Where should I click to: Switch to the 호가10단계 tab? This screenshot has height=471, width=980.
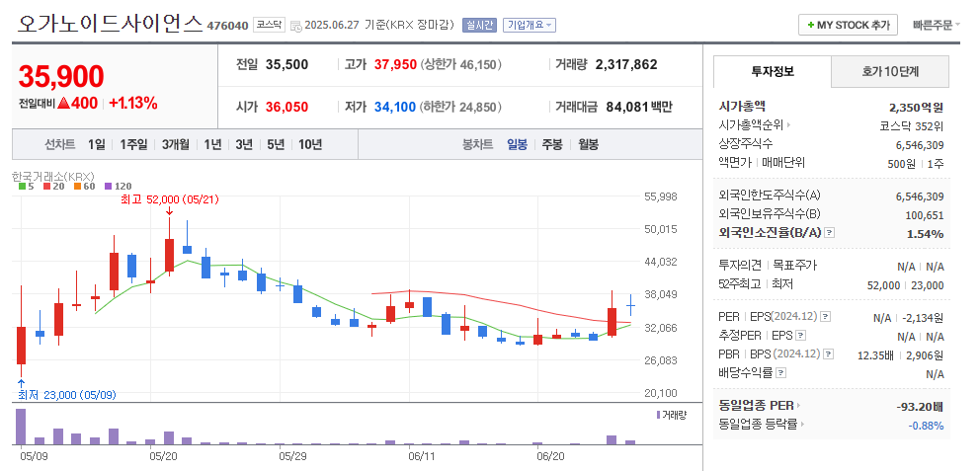pos(890,71)
